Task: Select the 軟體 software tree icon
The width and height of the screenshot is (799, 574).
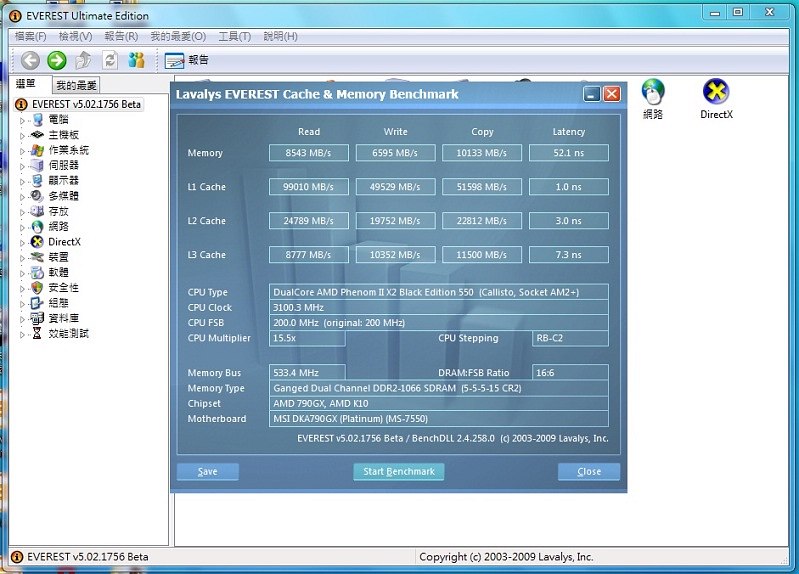Action: coord(37,273)
